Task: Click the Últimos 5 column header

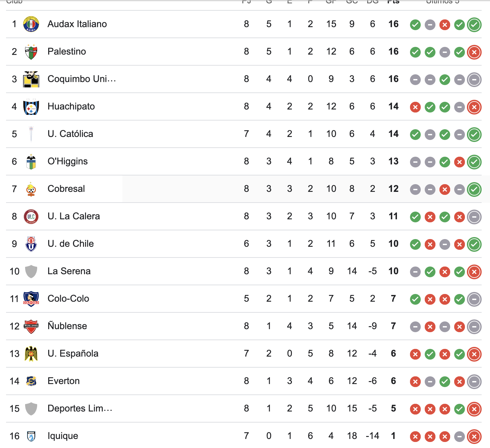Action: coord(442,2)
